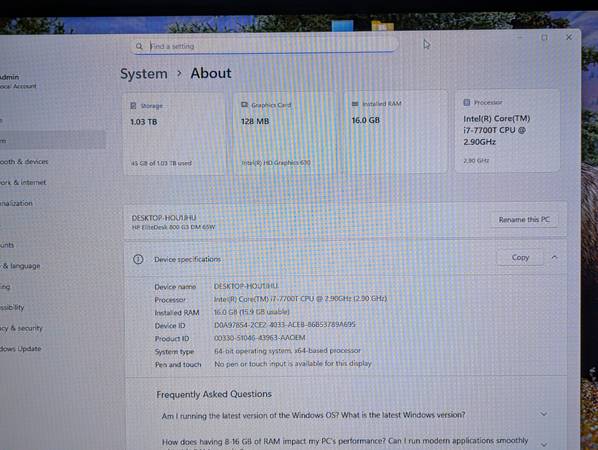Close the Settings window
Screen dimensions: 598x450
coord(569,37)
